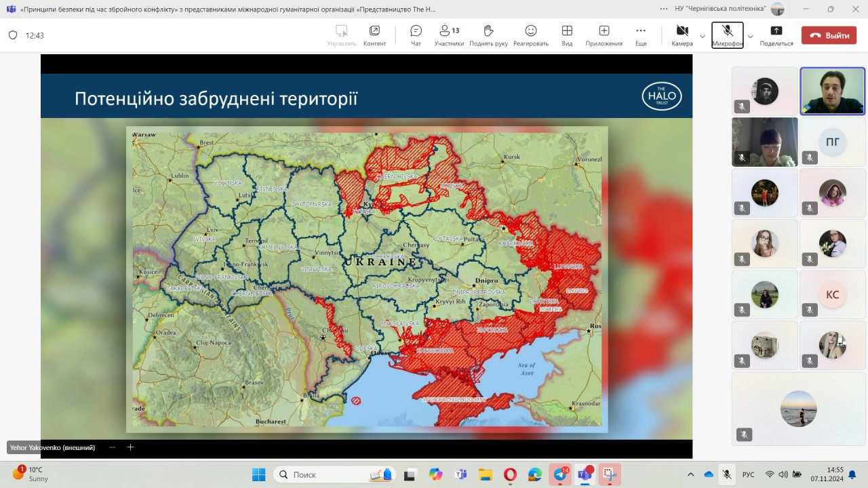Expand camera options dropdown arrow
Image resolution: width=868 pixels, height=488 pixels.
pos(703,36)
